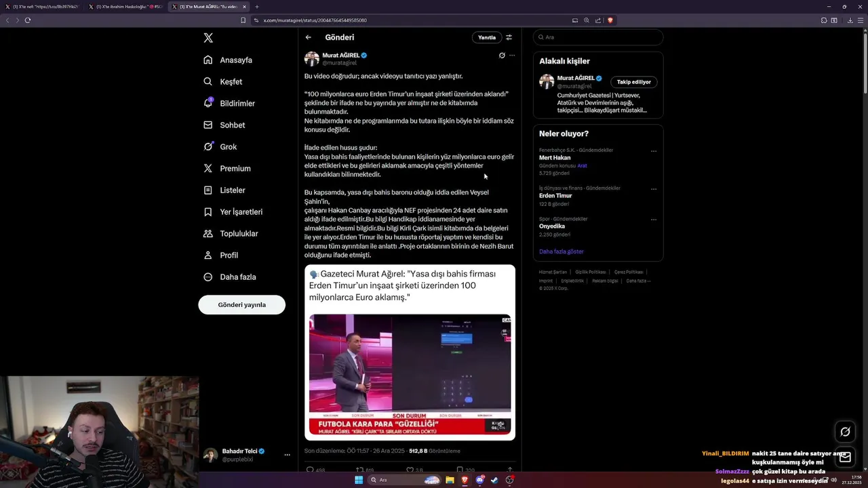Open the post's three-dot more menu

coord(512,56)
